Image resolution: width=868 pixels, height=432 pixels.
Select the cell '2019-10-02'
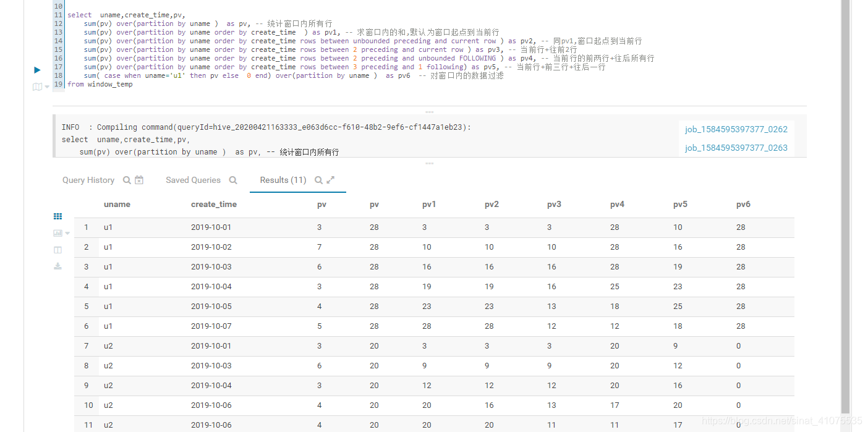click(x=211, y=247)
